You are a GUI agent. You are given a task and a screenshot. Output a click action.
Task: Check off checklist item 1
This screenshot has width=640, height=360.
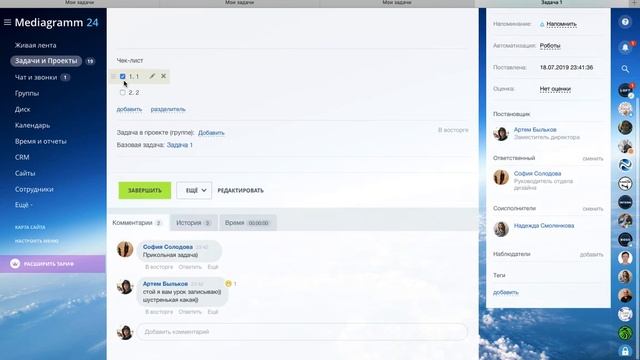(x=123, y=76)
